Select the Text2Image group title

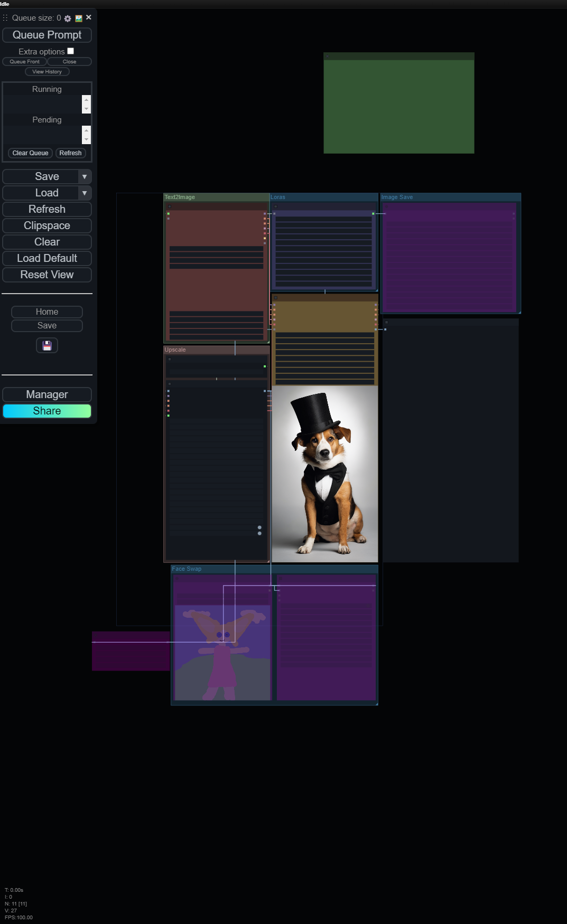180,197
